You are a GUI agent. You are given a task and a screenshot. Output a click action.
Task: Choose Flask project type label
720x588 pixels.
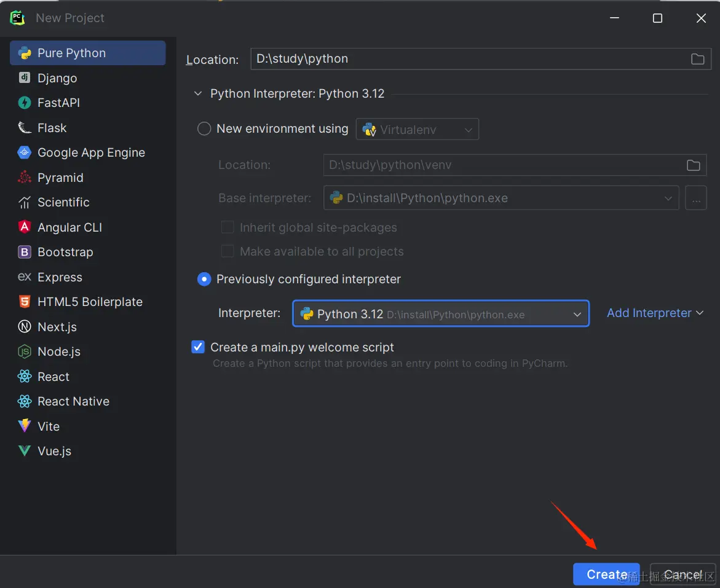point(52,128)
